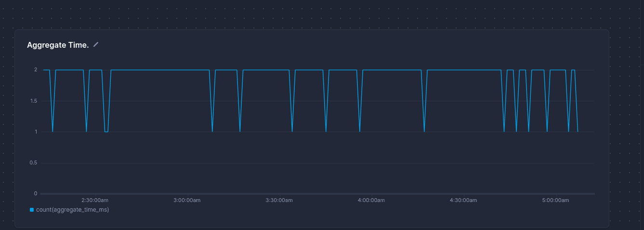Click the blue legend color swatch
The height and width of the screenshot is (230, 644).
[32, 210]
